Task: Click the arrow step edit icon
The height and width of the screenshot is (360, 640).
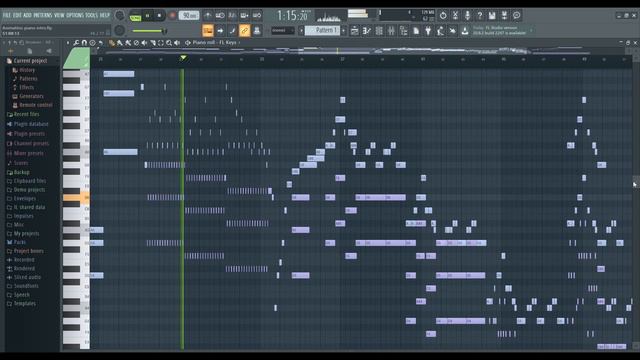Action: [x=220, y=30]
